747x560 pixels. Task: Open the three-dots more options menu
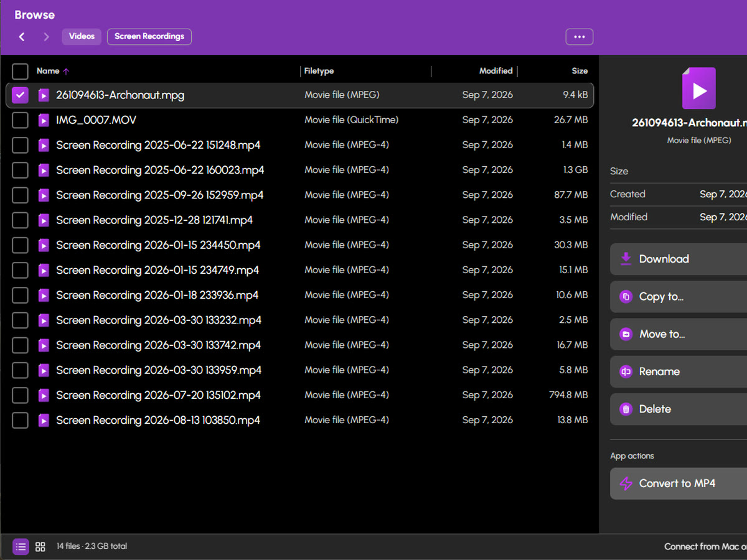pos(580,37)
